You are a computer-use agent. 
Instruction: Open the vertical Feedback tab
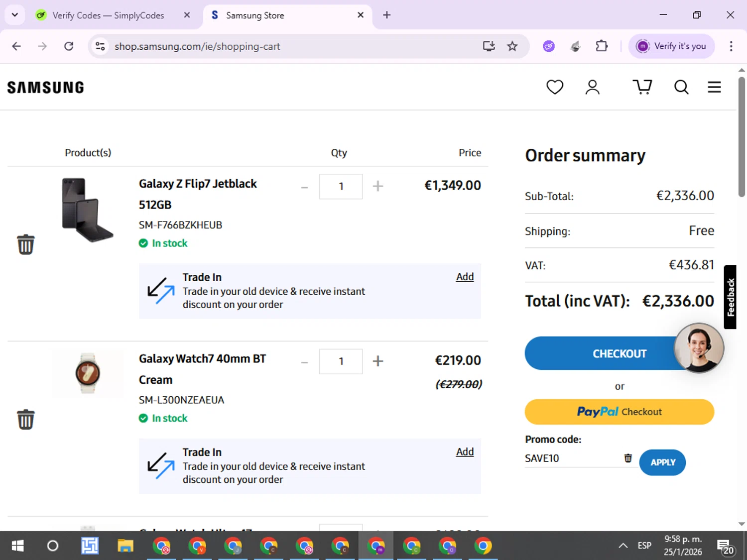click(x=730, y=297)
